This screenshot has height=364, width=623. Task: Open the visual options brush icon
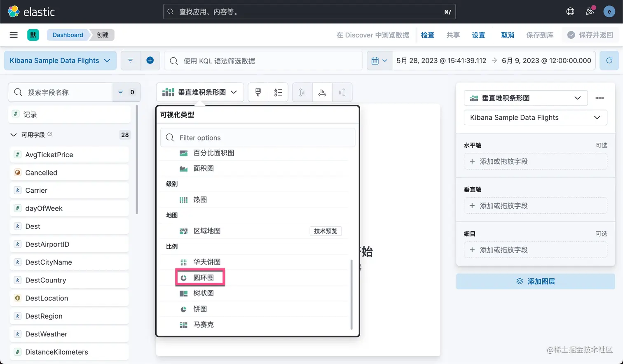coord(258,92)
